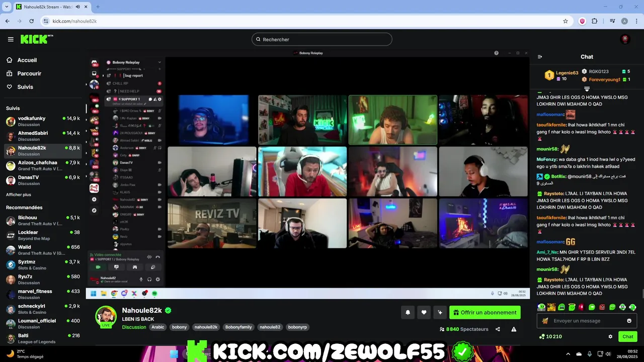Open the Kick hamburger menu

pos(11,39)
